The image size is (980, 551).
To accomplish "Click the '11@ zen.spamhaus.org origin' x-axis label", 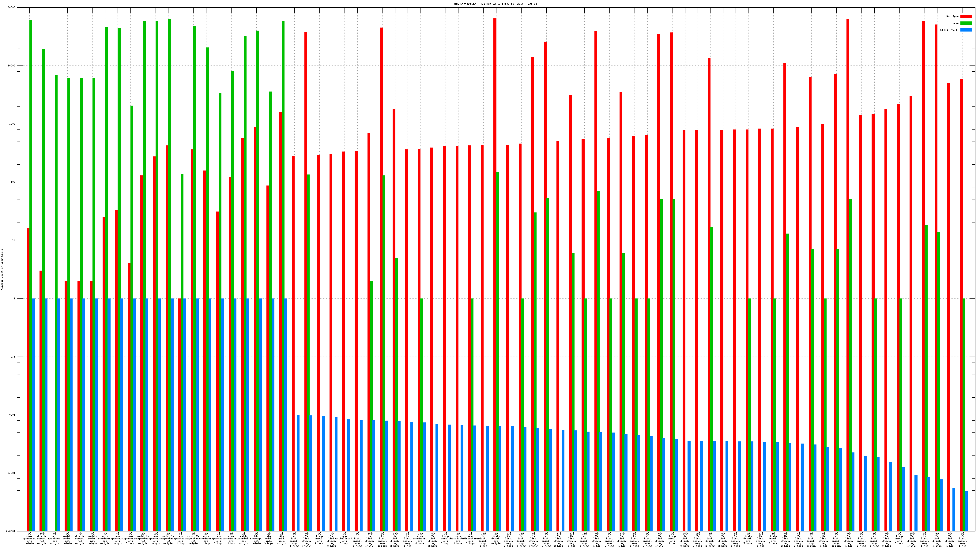I will pyautogui.click(x=155, y=539).
